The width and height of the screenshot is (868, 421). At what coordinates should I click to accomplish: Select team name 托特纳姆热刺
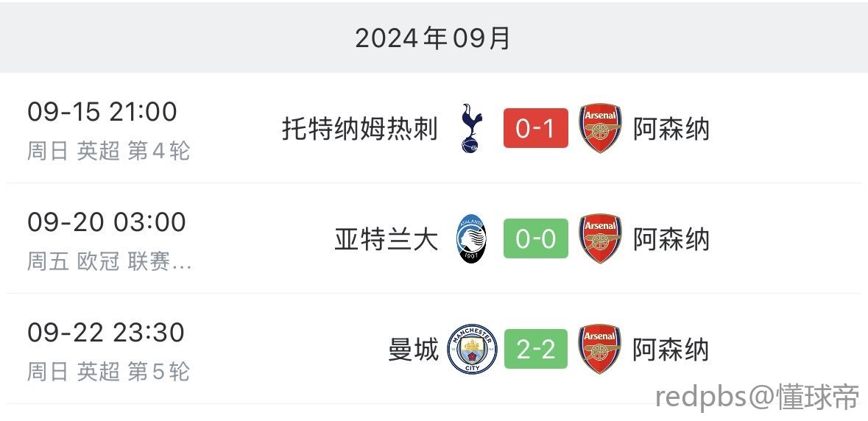point(360,128)
